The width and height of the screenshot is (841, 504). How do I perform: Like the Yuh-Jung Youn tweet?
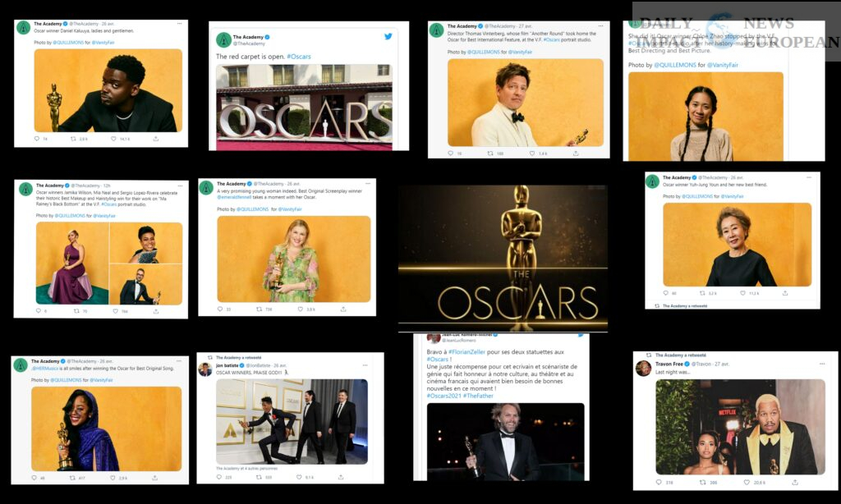click(x=742, y=293)
